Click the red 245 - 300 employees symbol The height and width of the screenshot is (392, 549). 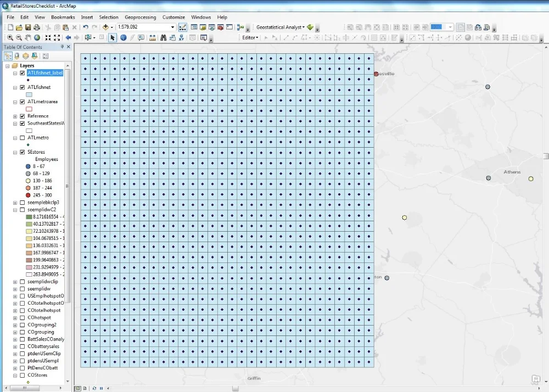(28, 195)
